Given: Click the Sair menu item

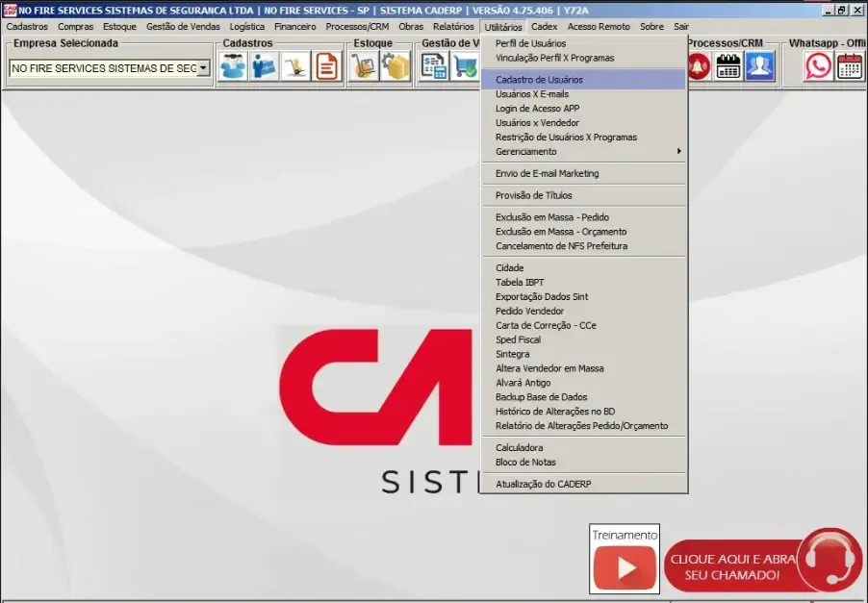Looking at the screenshot, I should [681, 27].
